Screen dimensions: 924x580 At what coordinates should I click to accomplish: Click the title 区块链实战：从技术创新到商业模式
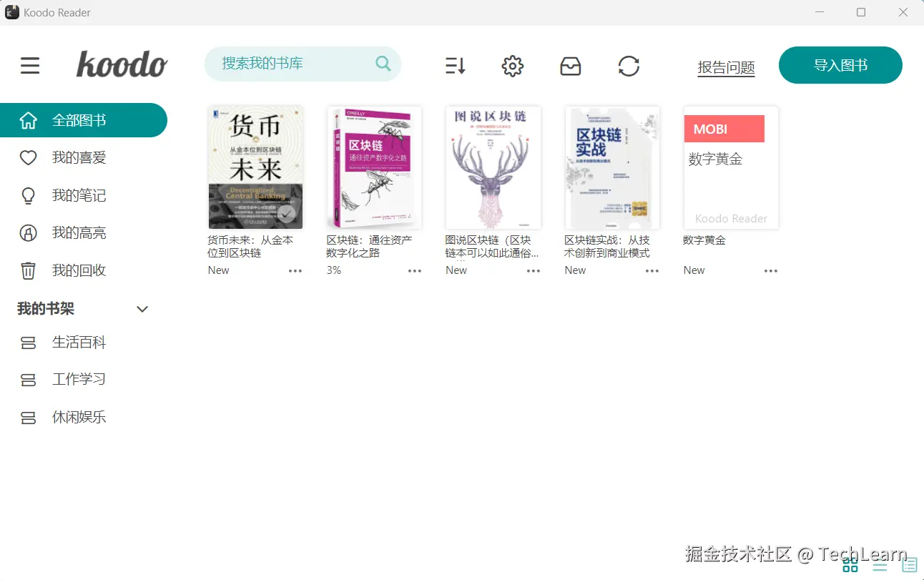607,247
